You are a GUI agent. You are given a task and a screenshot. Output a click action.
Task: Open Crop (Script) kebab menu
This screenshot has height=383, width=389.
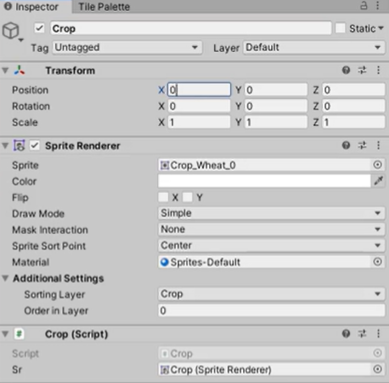coord(378,334)
